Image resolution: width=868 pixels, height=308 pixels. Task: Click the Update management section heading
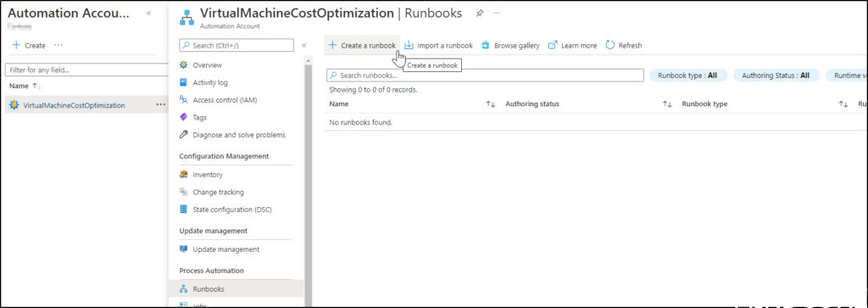pyautogui.click(x=213, y=231)
